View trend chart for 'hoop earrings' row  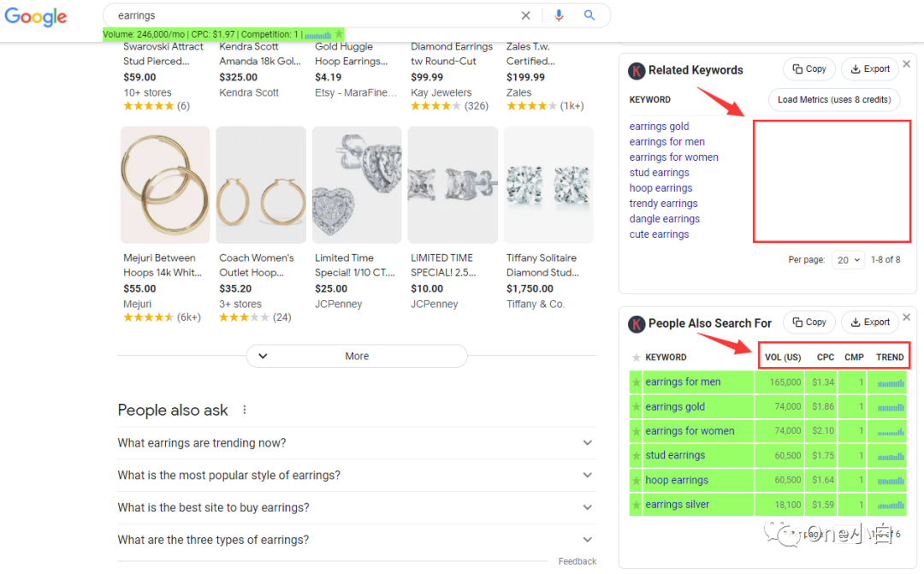pos(891,481)
